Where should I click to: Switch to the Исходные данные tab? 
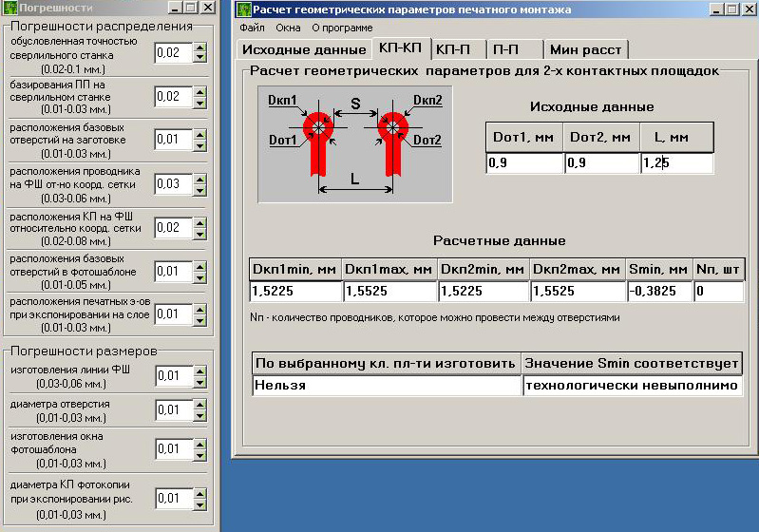[x=303, y=49]
